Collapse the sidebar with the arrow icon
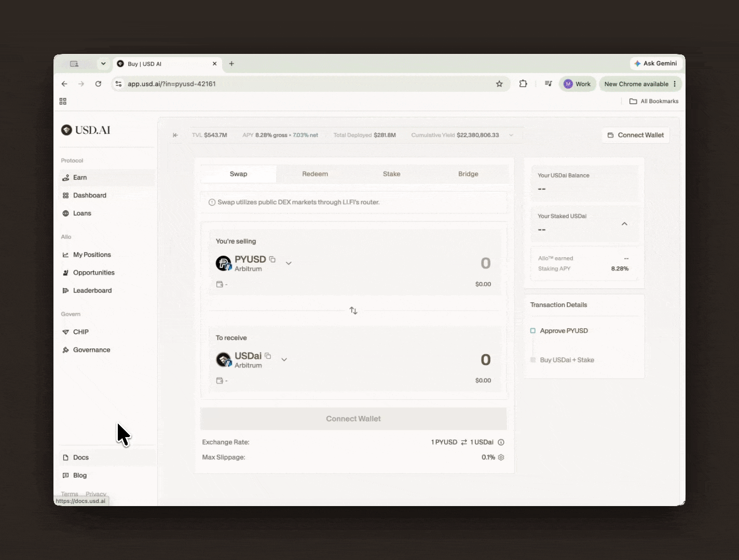The image size is (739, 560). tap(175, 135)
